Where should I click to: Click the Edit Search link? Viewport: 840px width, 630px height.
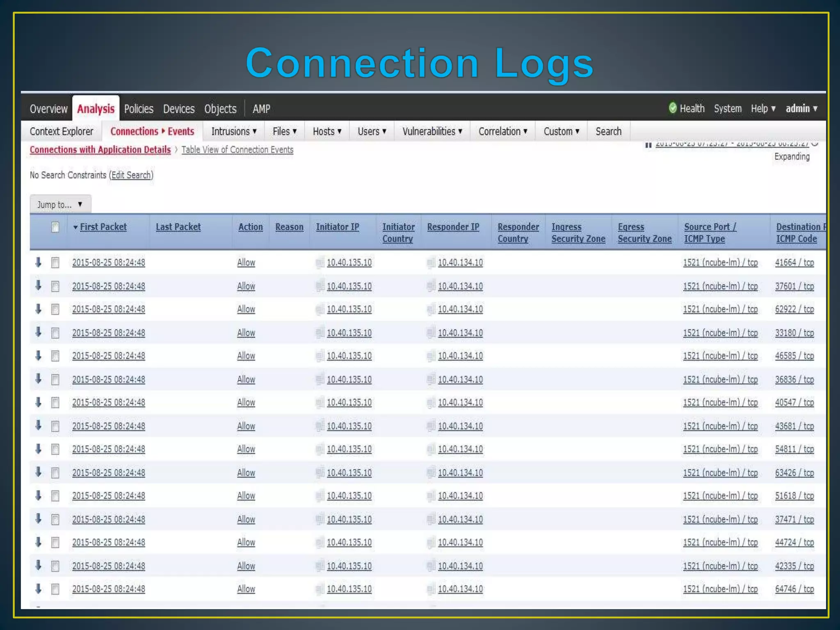[x=131, y=175]
